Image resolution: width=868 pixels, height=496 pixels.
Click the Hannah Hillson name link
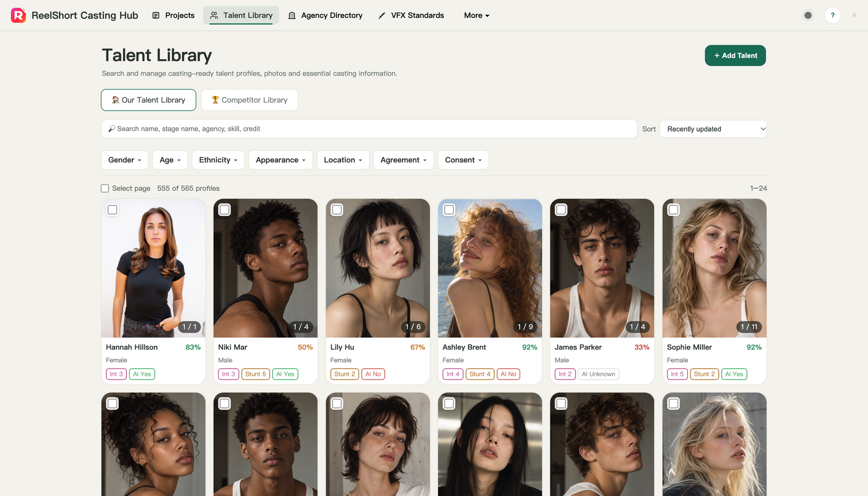point(132,347)
